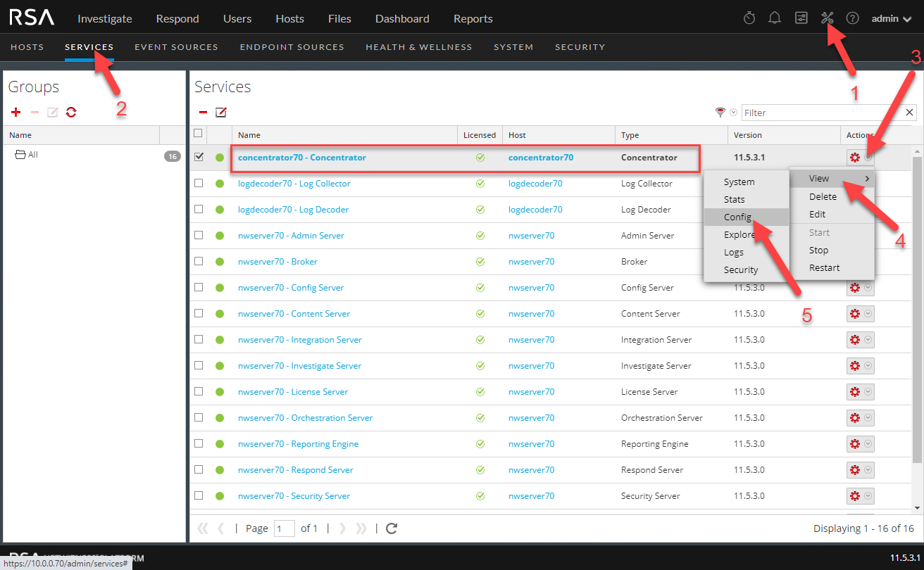Open the Admin tools wrench icon

(x=827, y=18)
